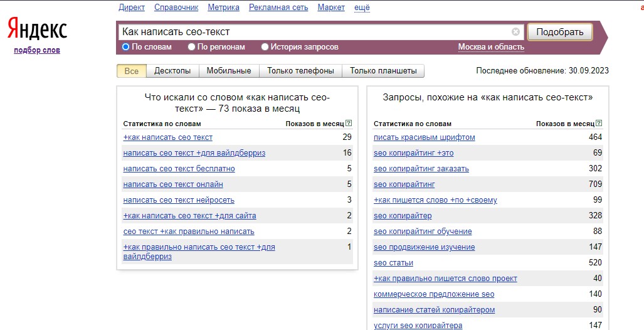Select the 'История запросов' radio button
The height and width of the screenshot is (330, 644).
265,47
